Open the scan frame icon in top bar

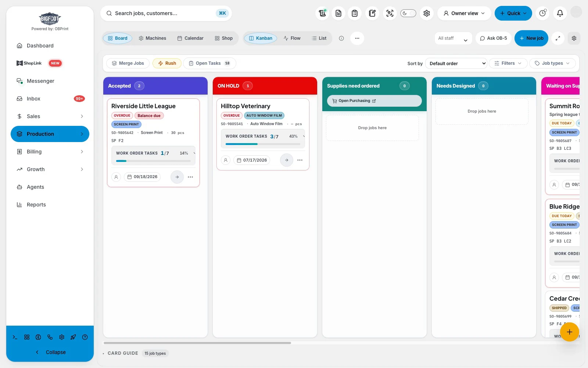390,13
